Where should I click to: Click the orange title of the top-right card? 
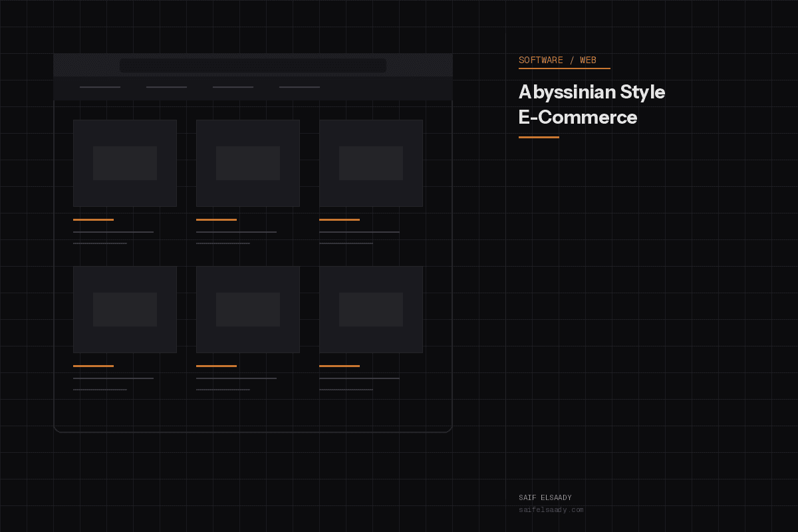[339, 219]
